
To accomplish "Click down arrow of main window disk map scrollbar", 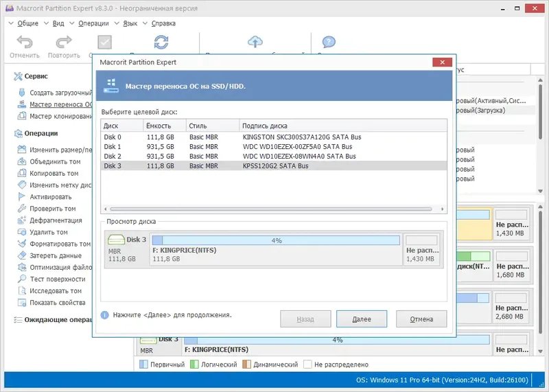I will click(x=540, y=351).
